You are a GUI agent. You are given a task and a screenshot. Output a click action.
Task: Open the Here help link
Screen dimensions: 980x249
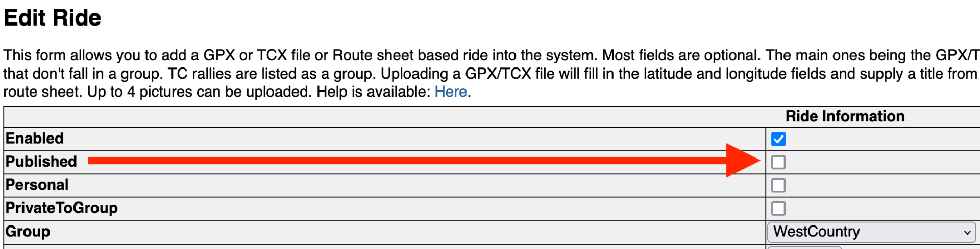[450, 92]
